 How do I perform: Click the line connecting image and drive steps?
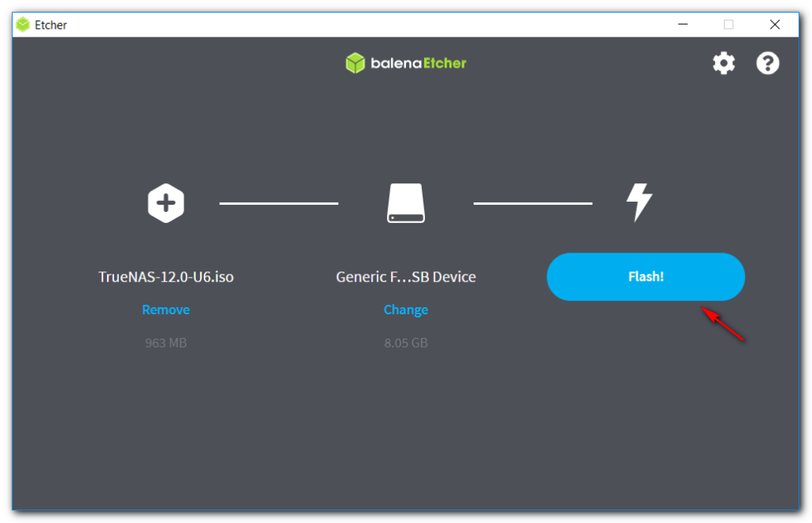(278, 203)
